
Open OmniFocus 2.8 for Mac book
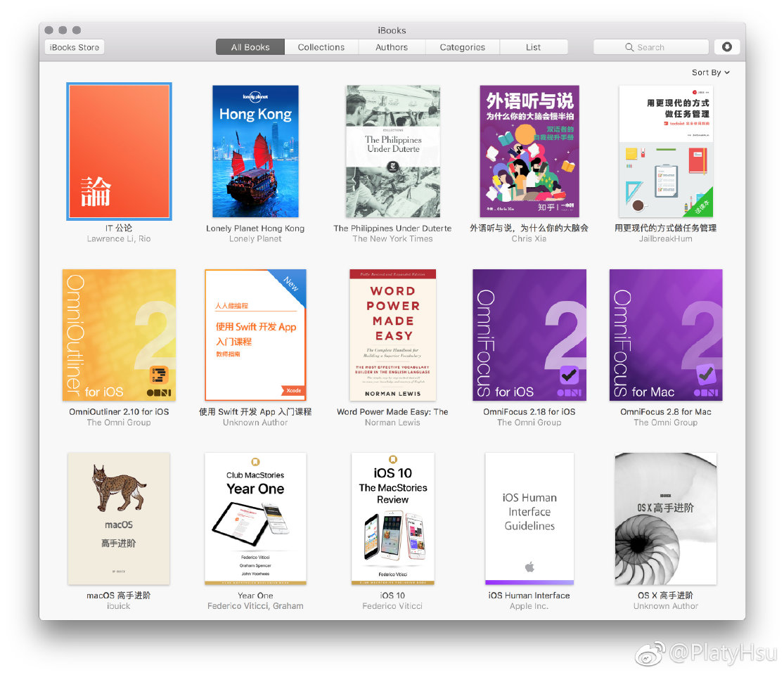coord(665,335)
